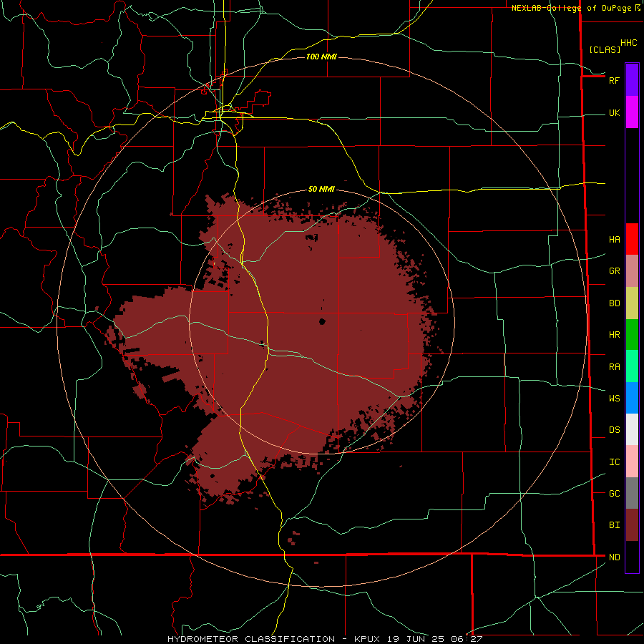Click the 50 NMI range ring label
Image resolution: width=644 pixels, height=644 pixels.
[x=321, y=189]
